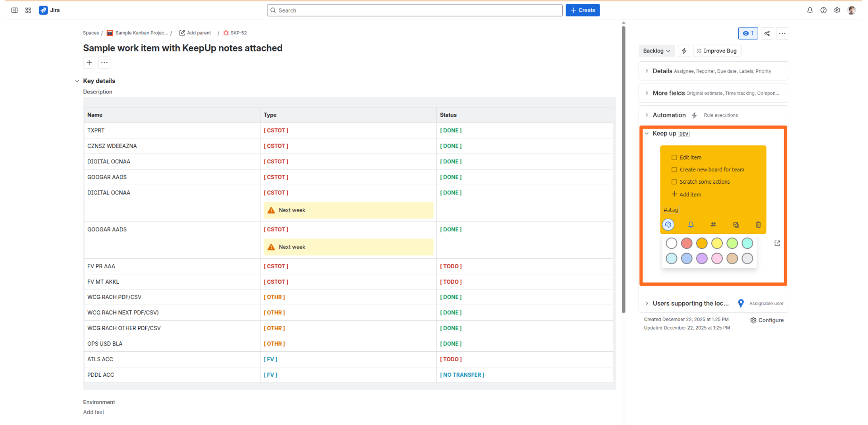Click the Search input field
This screenshot has width=868, height=425.
point(414,10)
